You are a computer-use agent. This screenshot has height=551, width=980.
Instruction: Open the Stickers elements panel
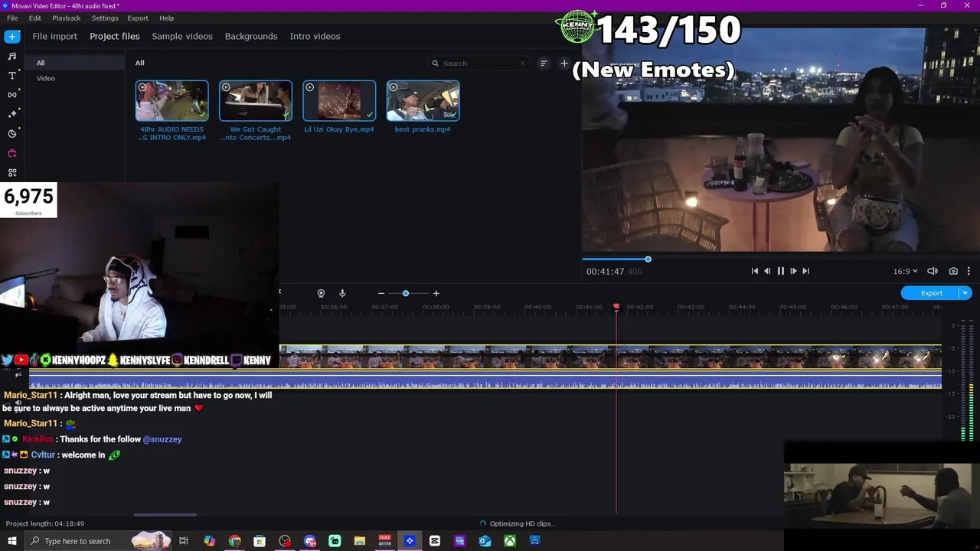[x=12, y=133]
